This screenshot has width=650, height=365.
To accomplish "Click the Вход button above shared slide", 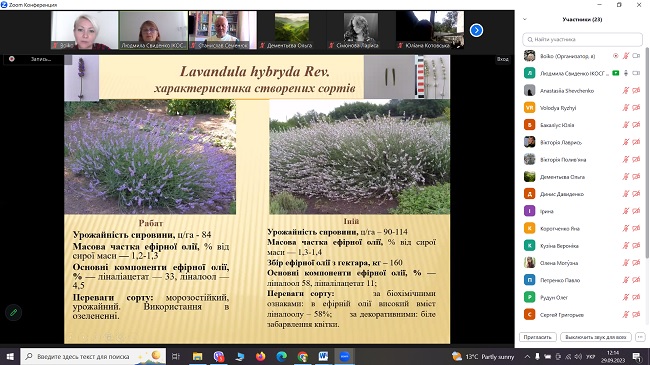I will tap(502, 59).
